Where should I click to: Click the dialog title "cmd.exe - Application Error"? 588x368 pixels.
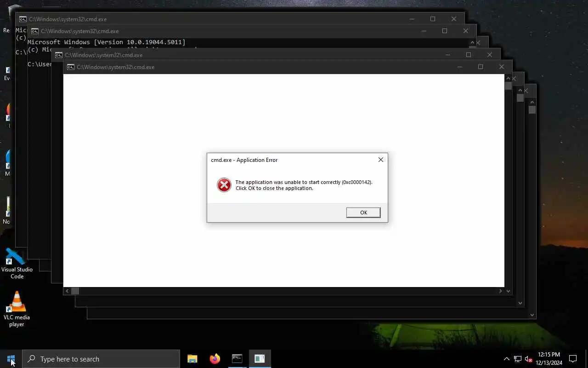coord(244,160)
